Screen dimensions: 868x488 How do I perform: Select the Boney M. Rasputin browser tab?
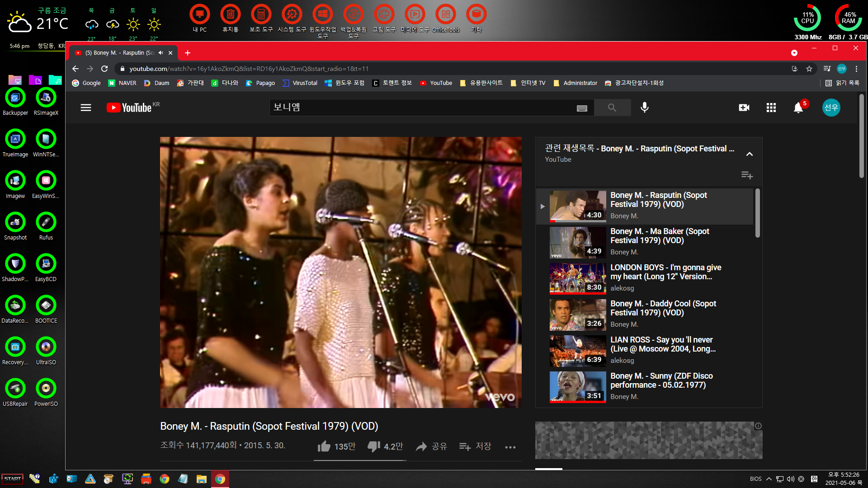click(x=123, y=53)
